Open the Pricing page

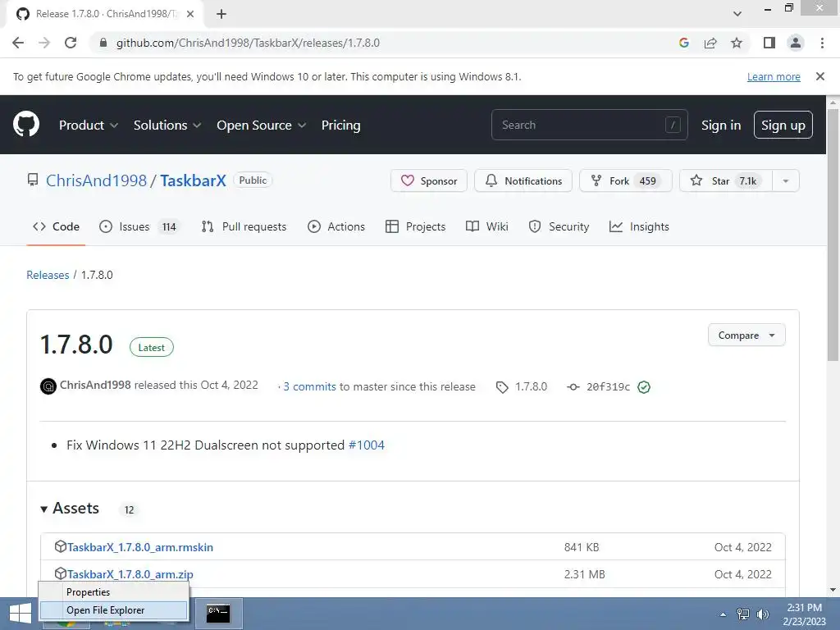pos(340,125)
